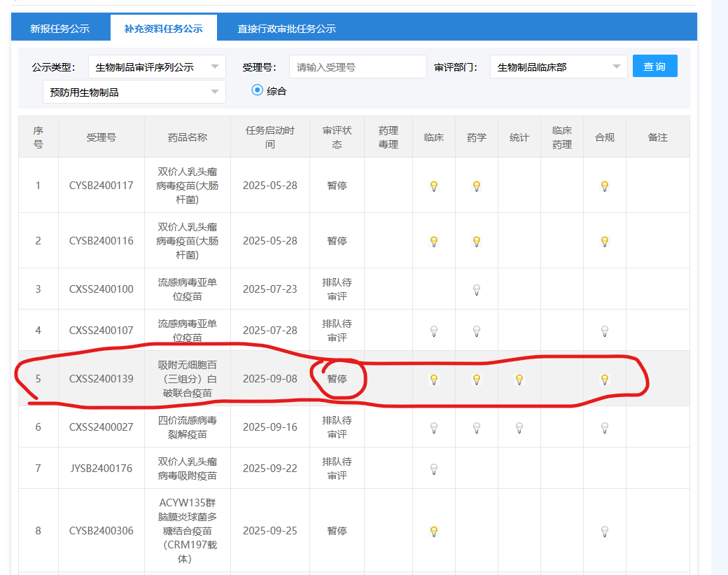Image resolution: width=728 pixels, height=575 pixels.
Task: Switch to 新报任务公示 tab
Action: pos(60,29)
